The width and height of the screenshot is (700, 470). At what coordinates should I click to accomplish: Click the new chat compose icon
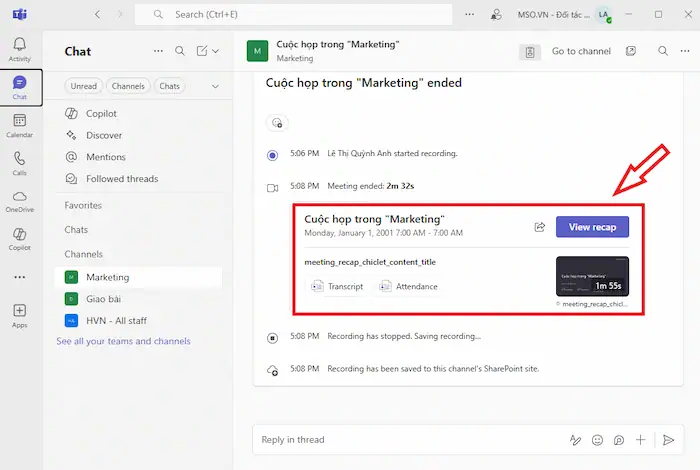pyautogui.click(x=202, y=51)
